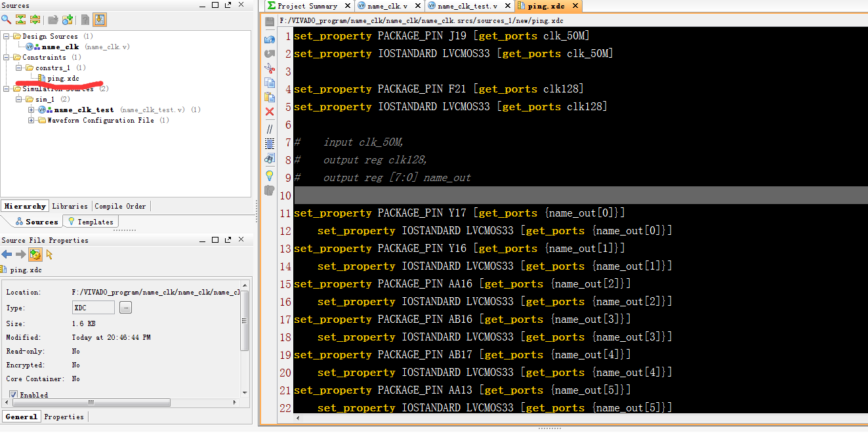Image resolution: width=868 pixels, height=433 pixels.
Task: Collapse all sources with the toolbar icon
Action: [x=21, y=20]
